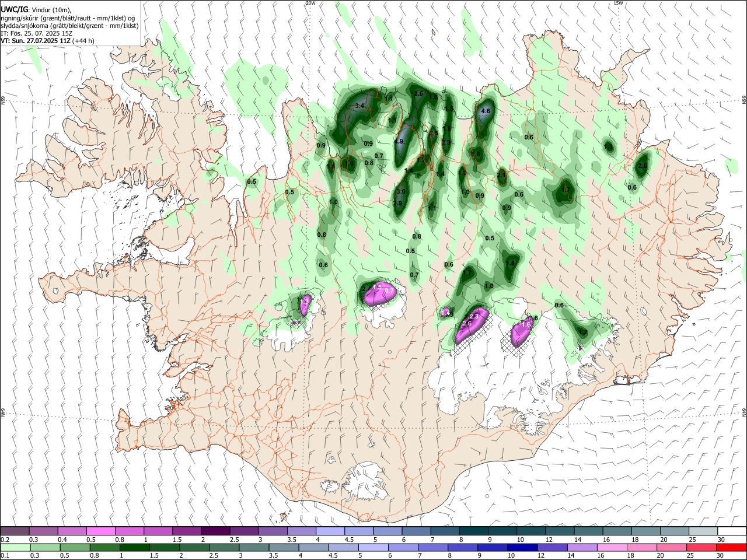
Task: Click the light lavender 4–4.5 swatch, upper legend
Action: (x=329, y=531)
